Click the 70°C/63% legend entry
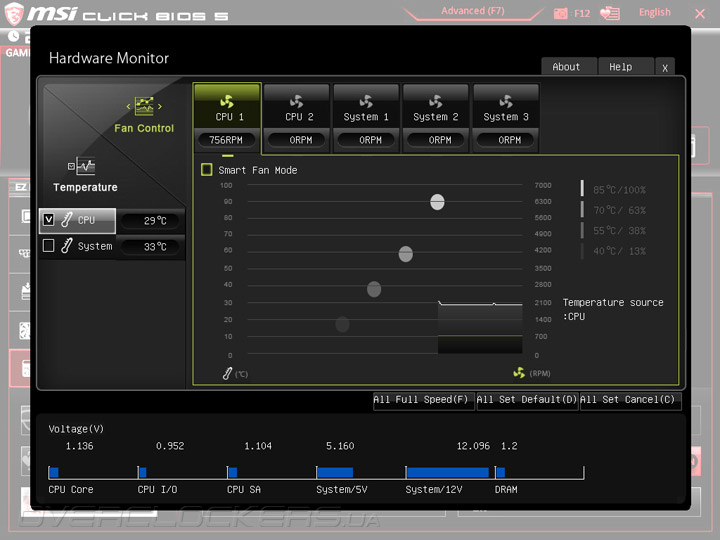 tap(619, 210)
